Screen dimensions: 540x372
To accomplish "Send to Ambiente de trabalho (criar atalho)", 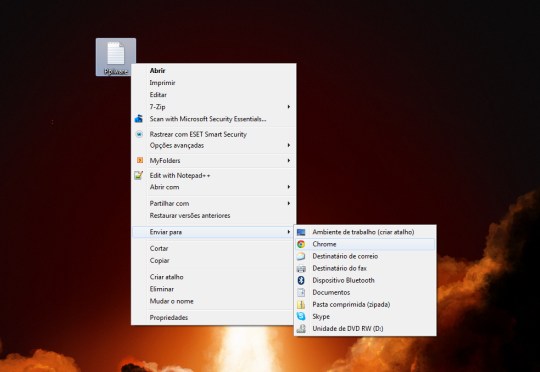I will tap(365, 232).
